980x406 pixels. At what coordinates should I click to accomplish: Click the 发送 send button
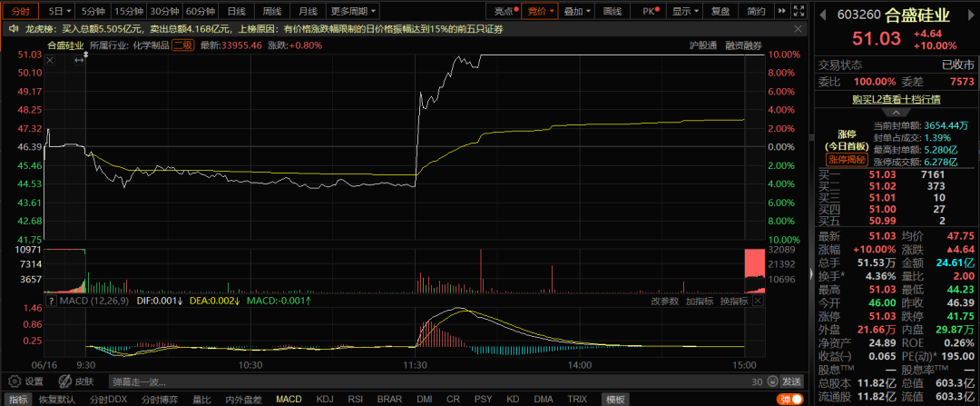[791, 381]
